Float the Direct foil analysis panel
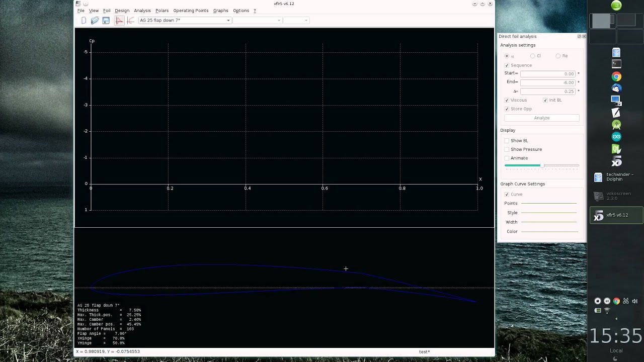The height and width of the screenshot is (362, 644). tap(579, 36)
